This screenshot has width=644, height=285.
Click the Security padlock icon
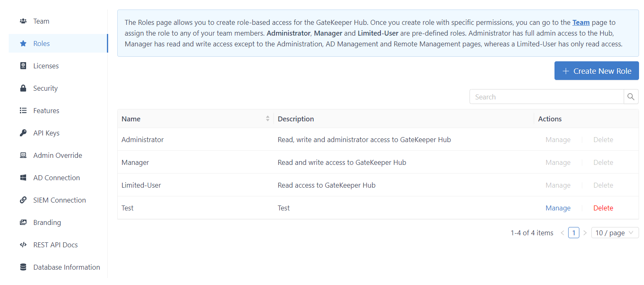23,88
